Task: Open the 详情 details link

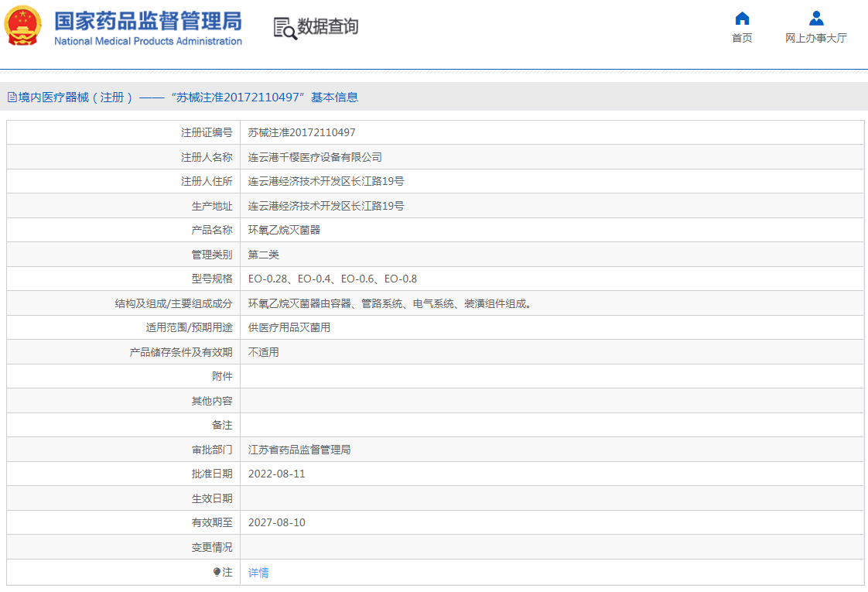Action: pos(258,572)
